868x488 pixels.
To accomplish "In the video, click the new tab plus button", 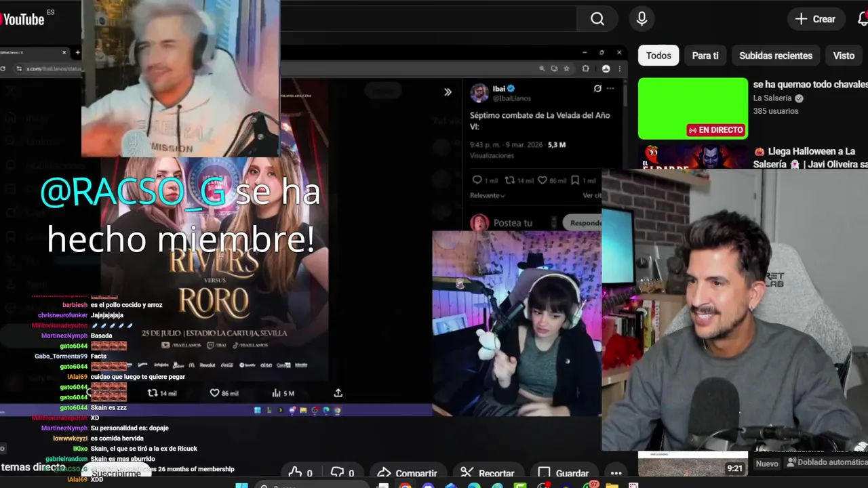I will (77, 52).
